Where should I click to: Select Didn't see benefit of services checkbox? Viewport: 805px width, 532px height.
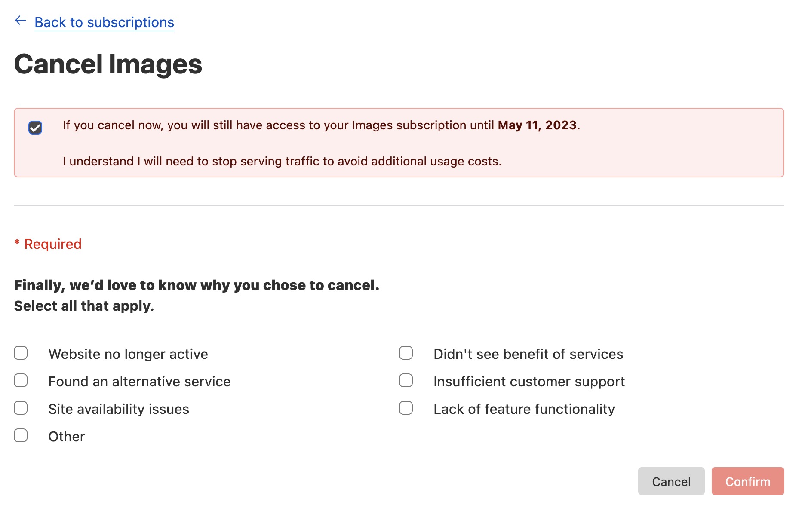(x=406, y=353)
